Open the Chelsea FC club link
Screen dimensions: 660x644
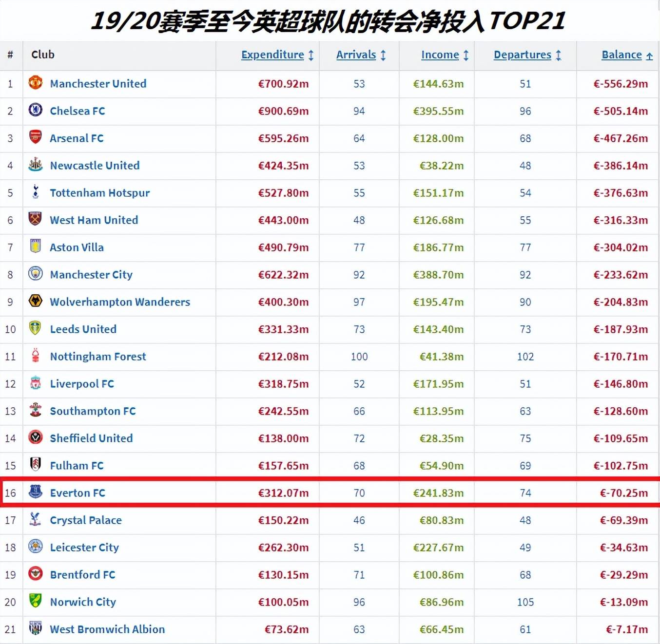78,111
